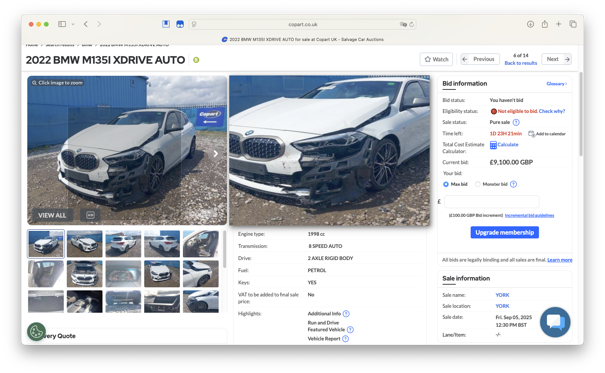The width and height of the screenshot is (605, 373).
Task: Click the Monster bid info icon
Action: (x=514, y=184)
